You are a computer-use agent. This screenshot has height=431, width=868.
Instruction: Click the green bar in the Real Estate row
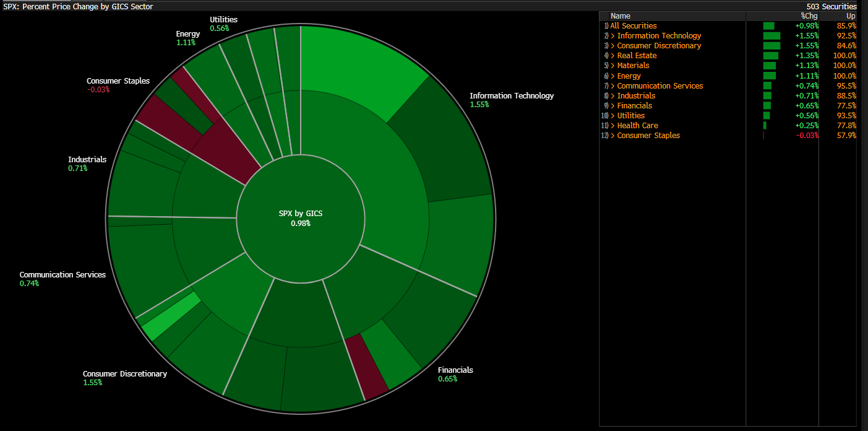(x=770, y=56)
